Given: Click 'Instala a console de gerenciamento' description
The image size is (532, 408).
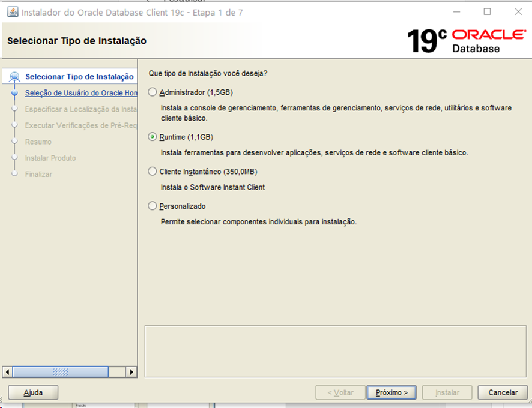Looking at the screenshot, I should [336, 113].
